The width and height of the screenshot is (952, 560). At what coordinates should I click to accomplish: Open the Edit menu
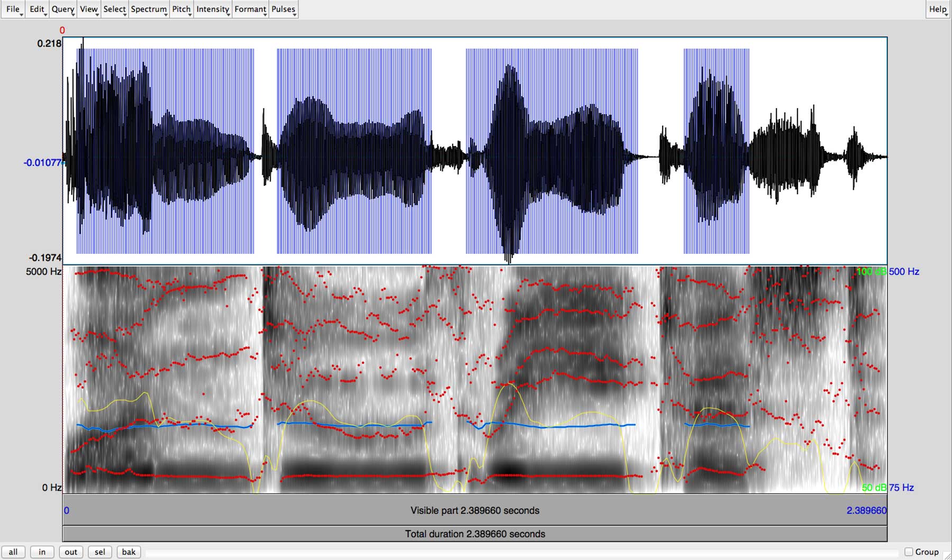tap(37, 10)
